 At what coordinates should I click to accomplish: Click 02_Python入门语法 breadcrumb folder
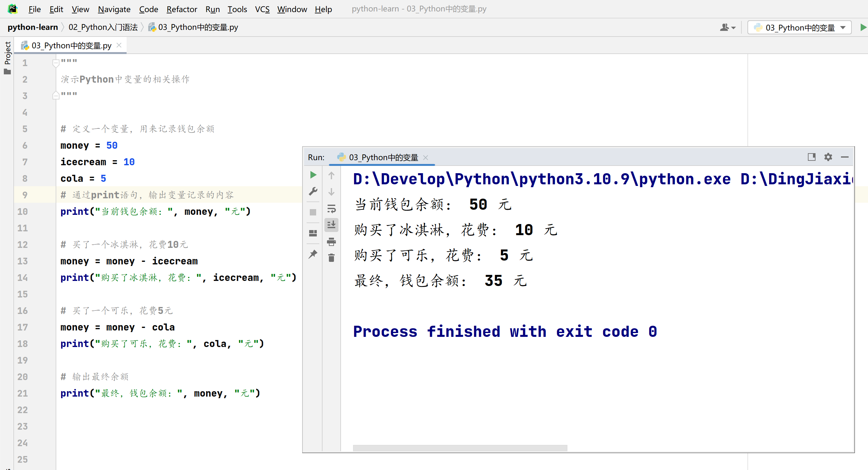[x=103, y=27]
